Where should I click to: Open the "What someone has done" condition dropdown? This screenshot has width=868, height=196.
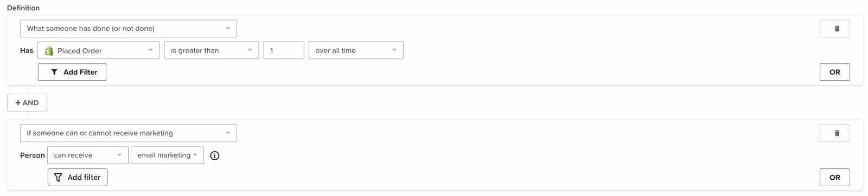[129, 29]
